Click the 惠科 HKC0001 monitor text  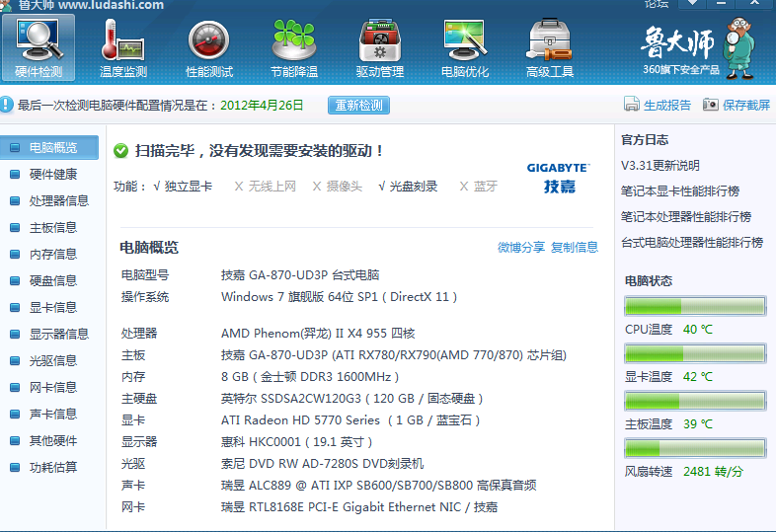click(296, 441)
